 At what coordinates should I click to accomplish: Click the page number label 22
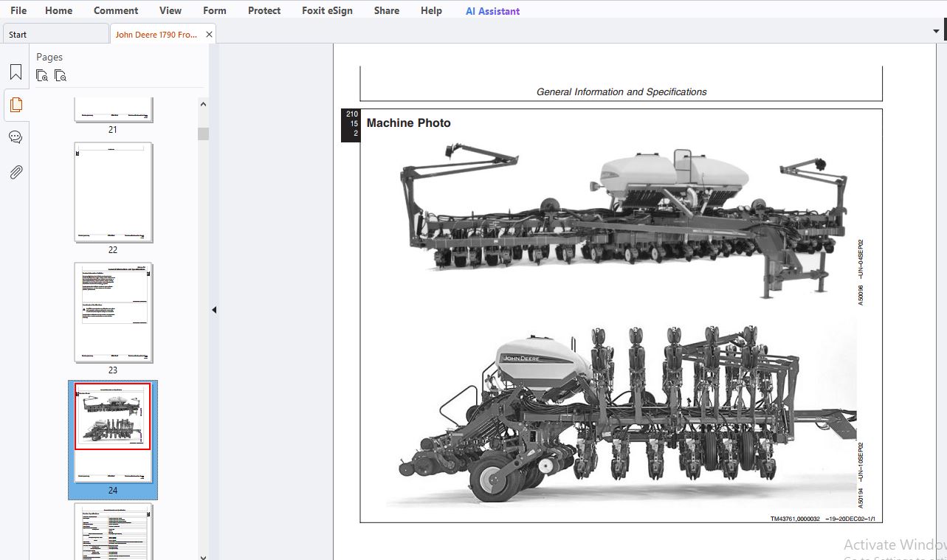(113, 250)
